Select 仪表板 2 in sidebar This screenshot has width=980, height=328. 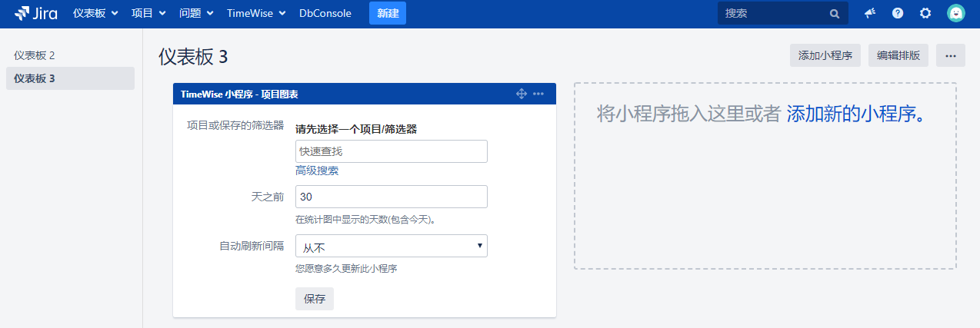(x=35, y=55)
